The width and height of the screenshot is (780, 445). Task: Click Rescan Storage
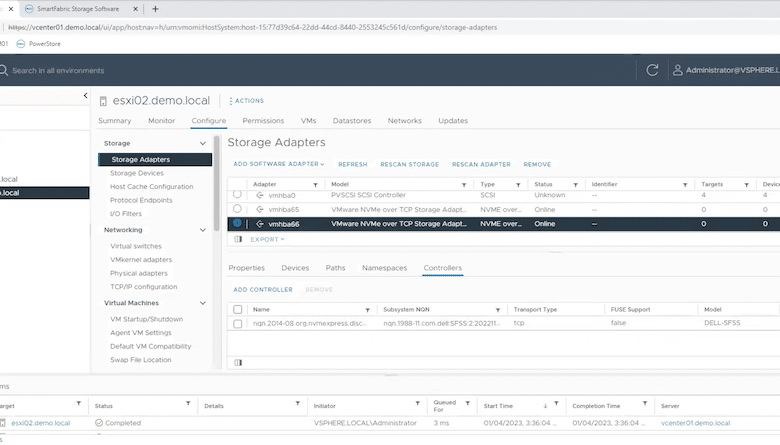point(409,164)
